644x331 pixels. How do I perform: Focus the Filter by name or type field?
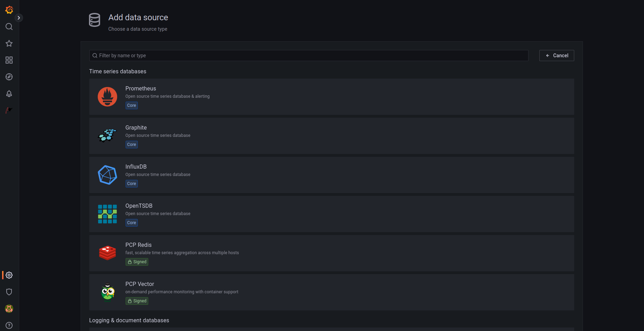click(309, 56)
